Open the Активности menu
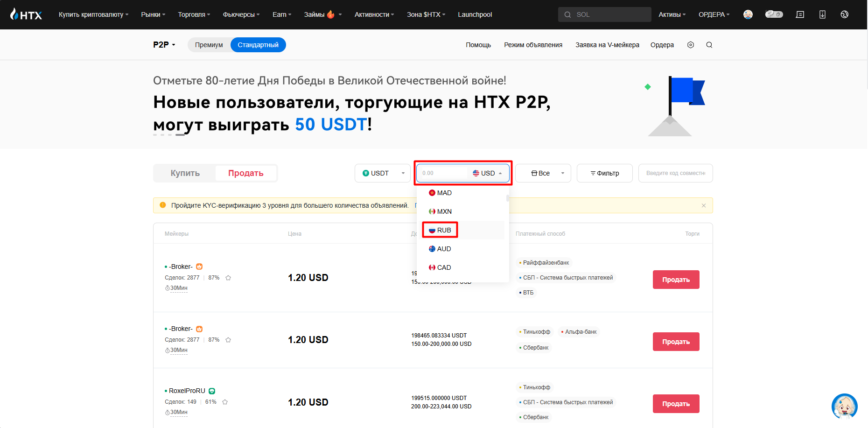The height and width of the screenshot is (428, 868). tap(374, 14)
